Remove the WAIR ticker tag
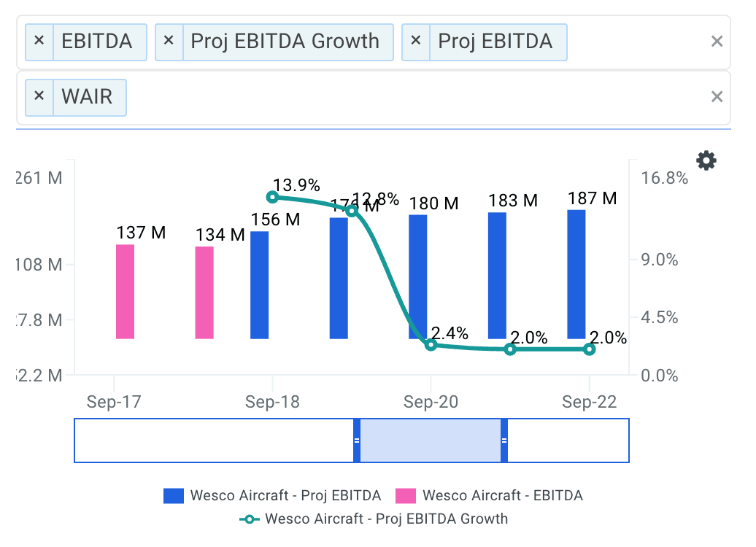 coord(39,96)
